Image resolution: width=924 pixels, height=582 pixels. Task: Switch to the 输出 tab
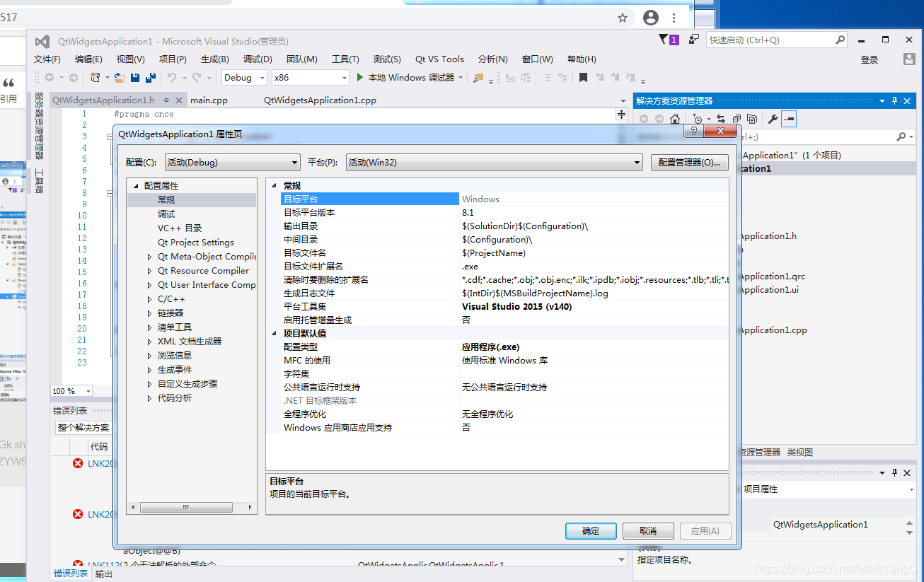[x=104, y=574]
